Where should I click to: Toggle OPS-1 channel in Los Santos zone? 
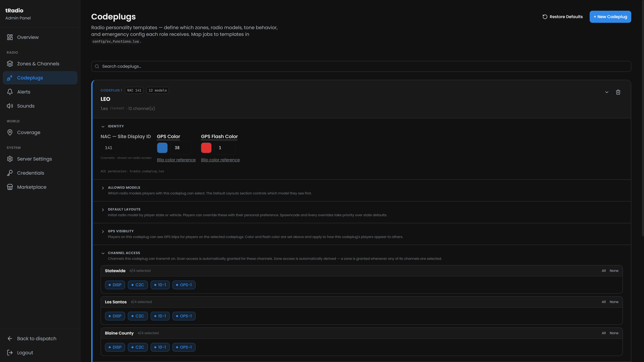[x=184, y=316]
